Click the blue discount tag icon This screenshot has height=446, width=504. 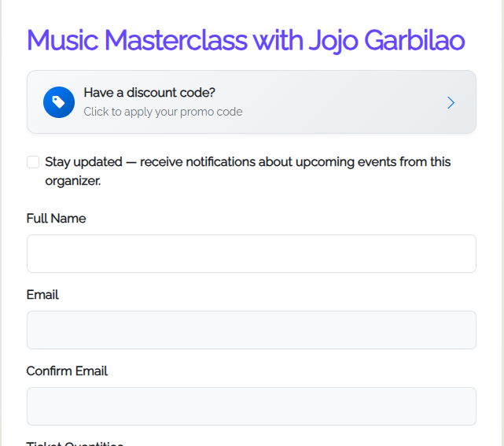(x=59, y=102)
